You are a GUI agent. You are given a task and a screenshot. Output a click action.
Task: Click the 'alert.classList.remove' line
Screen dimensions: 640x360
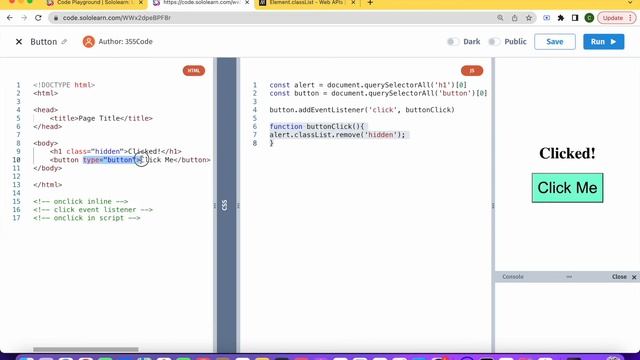[x=338, y=135]
